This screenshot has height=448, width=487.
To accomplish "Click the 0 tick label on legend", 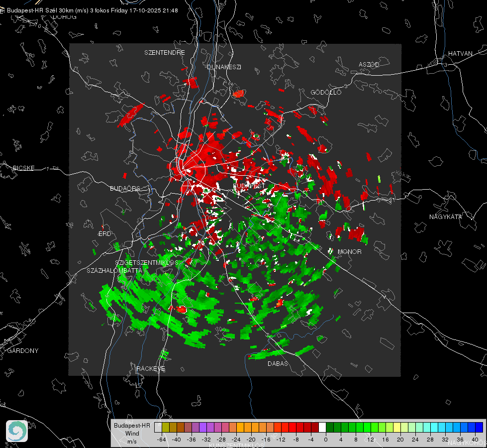I will pyautogui.click(x=325, y=440).
